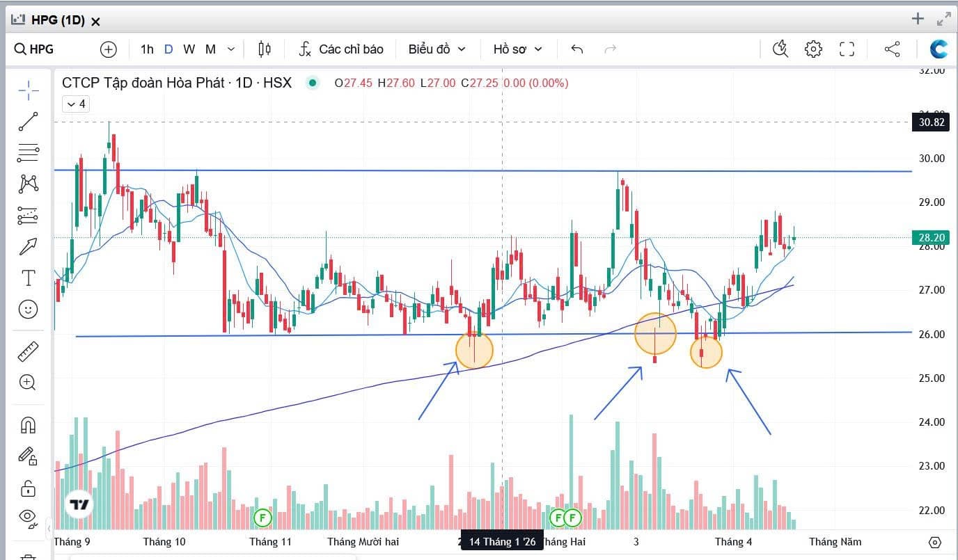The height and width of the screenshot is (560, 958).
Task: Click the 14 Tháng 1 '26 date label
Action: (502, 542)
